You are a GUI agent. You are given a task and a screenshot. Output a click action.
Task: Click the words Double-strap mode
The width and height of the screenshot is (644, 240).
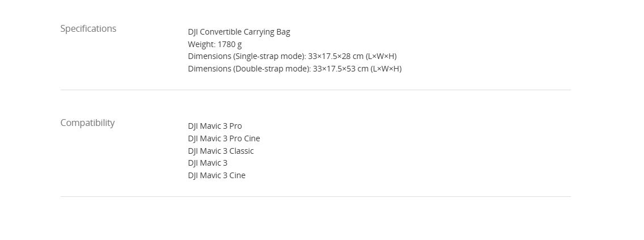[272, 69]
